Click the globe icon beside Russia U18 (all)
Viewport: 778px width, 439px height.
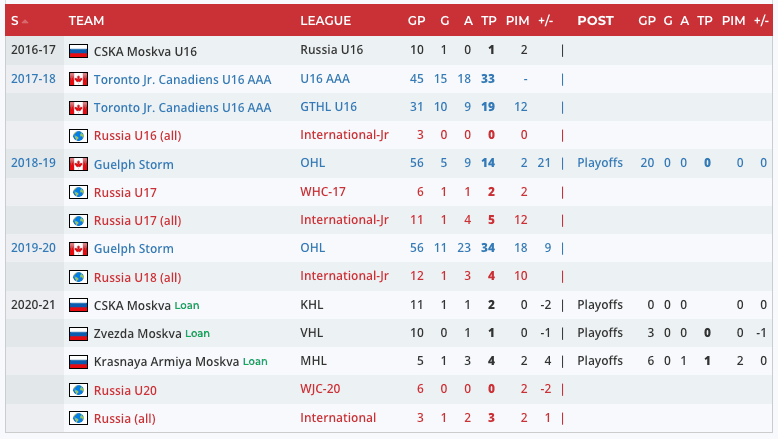point(78,277)
